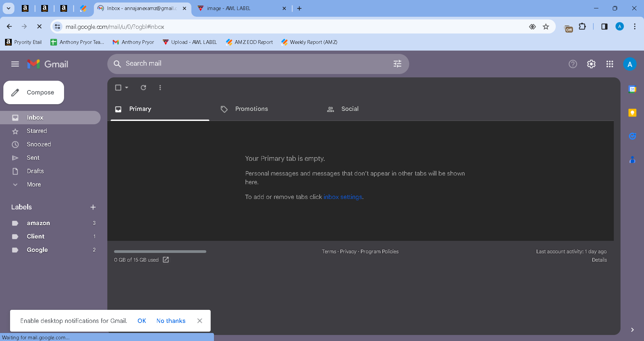
Task: Click the Compose button
Action: pos(34,92)
